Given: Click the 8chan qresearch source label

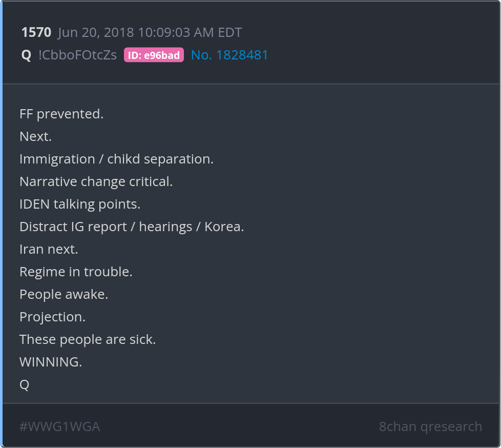Looking at the screenshot, I should coord(430,426).
